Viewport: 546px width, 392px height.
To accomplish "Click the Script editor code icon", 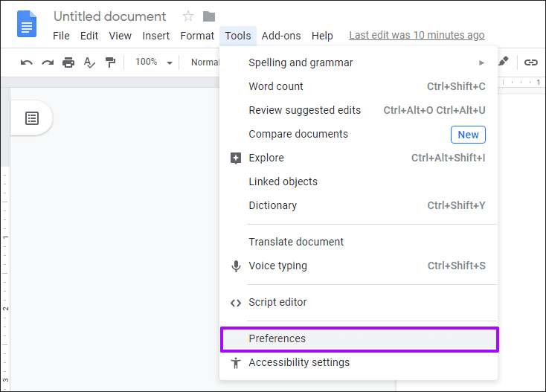I will [236, 303].
